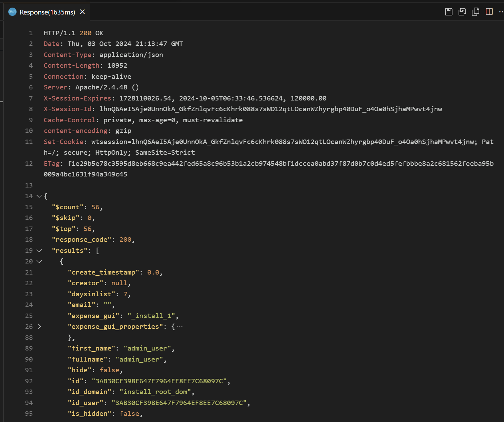The width and height of the screenshot is (504, 422).
Task: Click the "install_root_dom" value
Action: click(155, 392)
